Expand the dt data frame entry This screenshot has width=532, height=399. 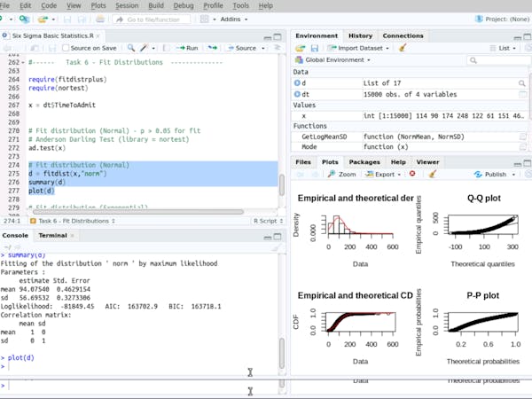click(297, 94)
